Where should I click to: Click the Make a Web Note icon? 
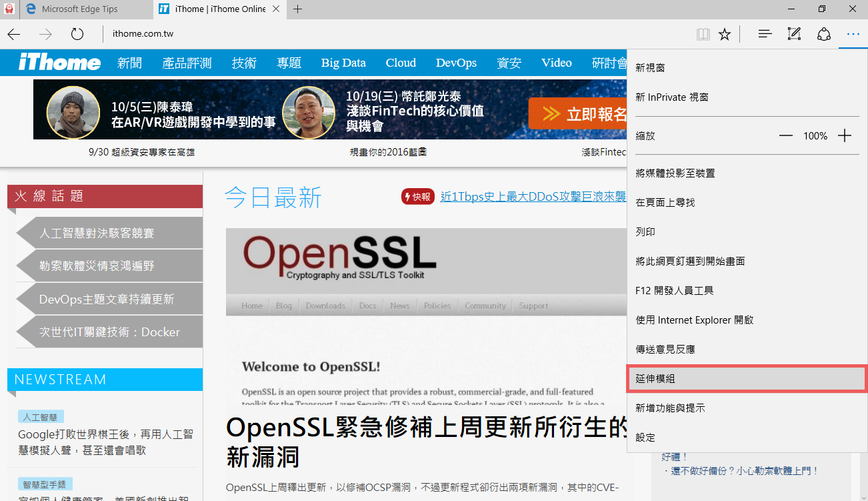794,34
